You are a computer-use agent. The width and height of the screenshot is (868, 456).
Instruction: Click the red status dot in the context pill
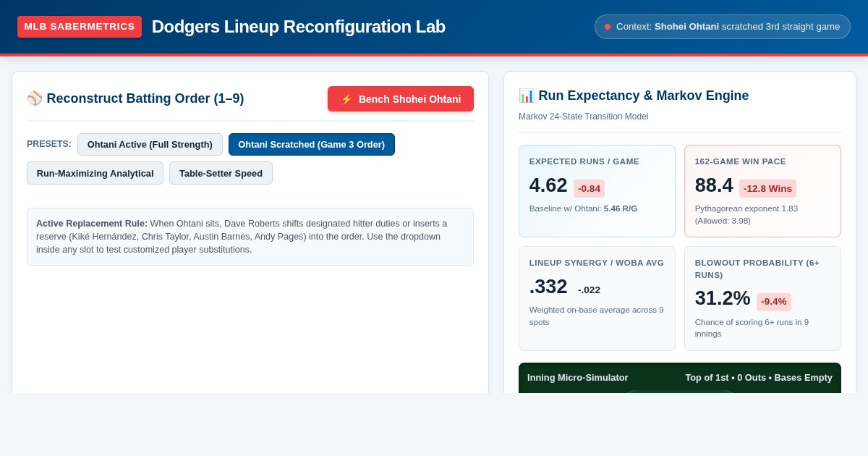pyautogui.click(x=608, y=27)
